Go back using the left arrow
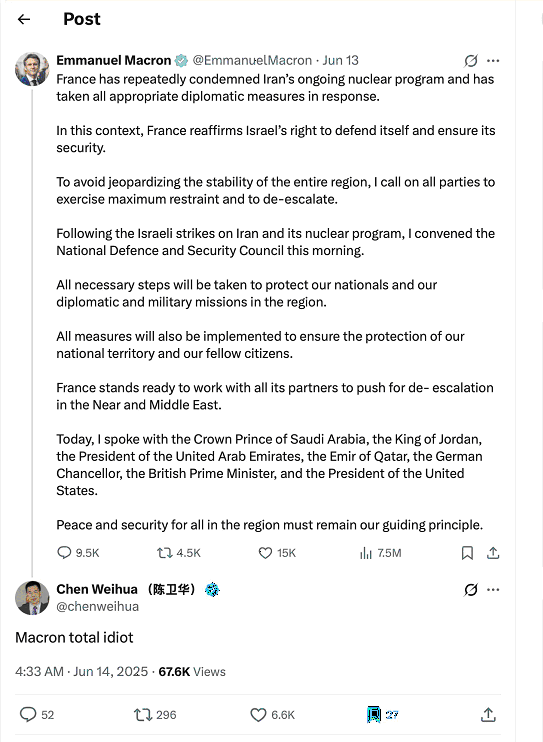 [24, 19]
